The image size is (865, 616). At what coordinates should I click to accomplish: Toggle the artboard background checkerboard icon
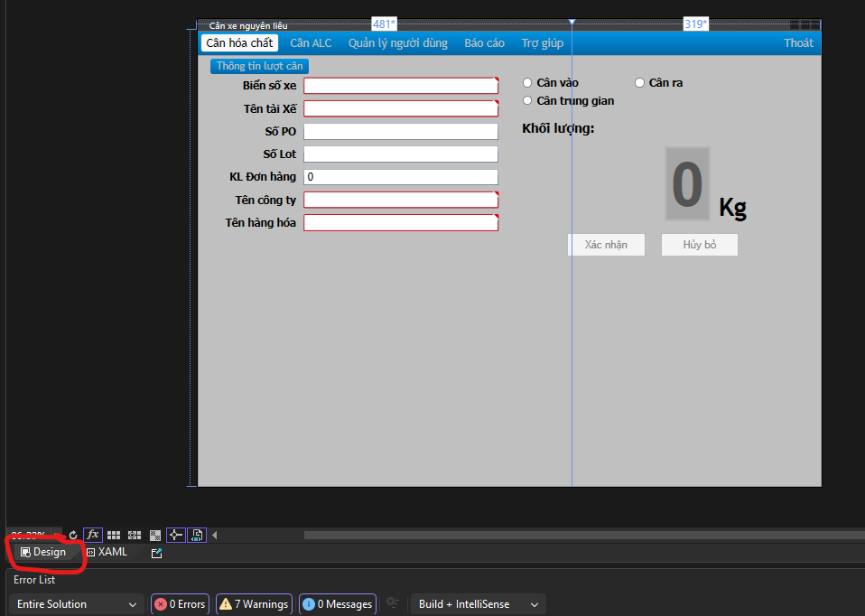click(x=155, y=535)
